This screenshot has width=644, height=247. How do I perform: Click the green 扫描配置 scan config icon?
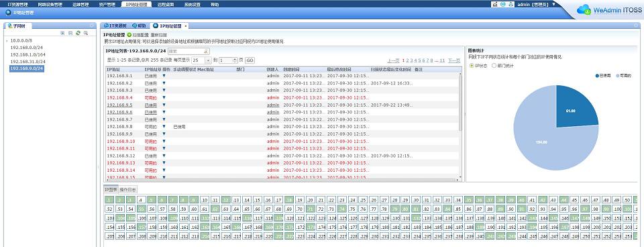[x=129, y=36]
